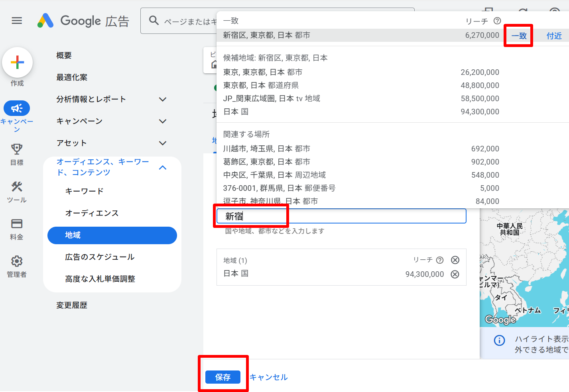The image size is (569, 392).
Task: Click the search magnifier icon in top bar
Action: 154,21
